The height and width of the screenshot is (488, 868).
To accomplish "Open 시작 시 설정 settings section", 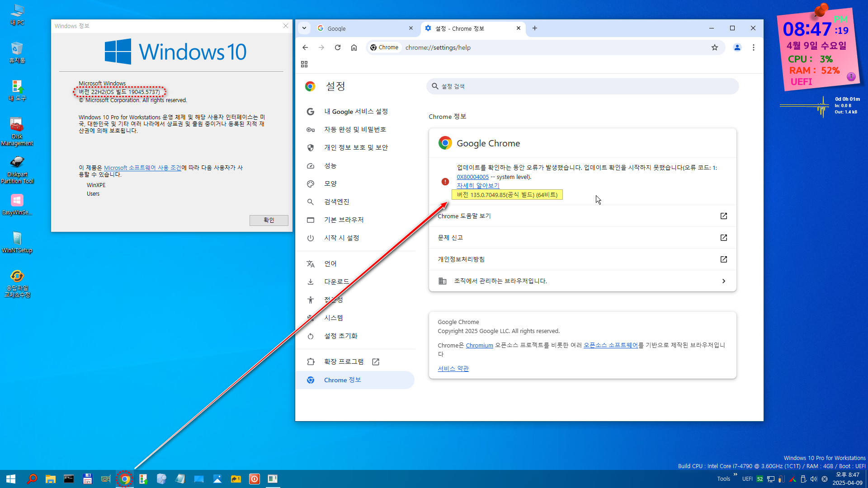I will (x=341, y=238).
